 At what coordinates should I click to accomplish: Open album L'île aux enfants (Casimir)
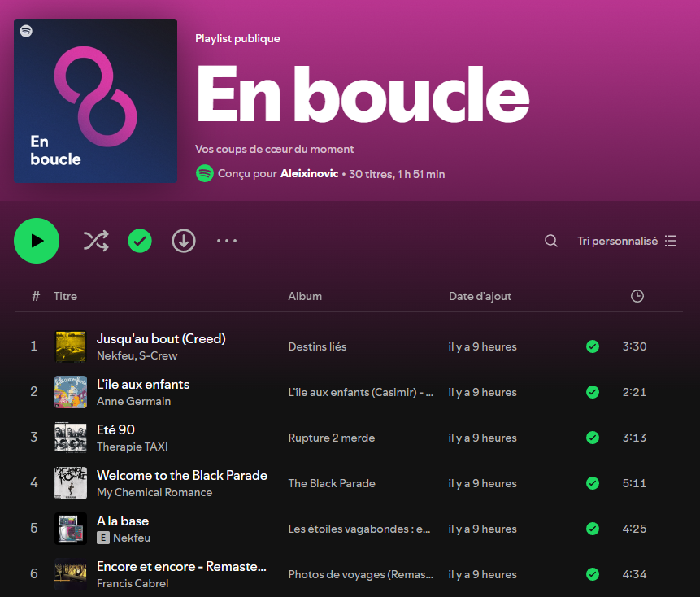coord(361,393)
